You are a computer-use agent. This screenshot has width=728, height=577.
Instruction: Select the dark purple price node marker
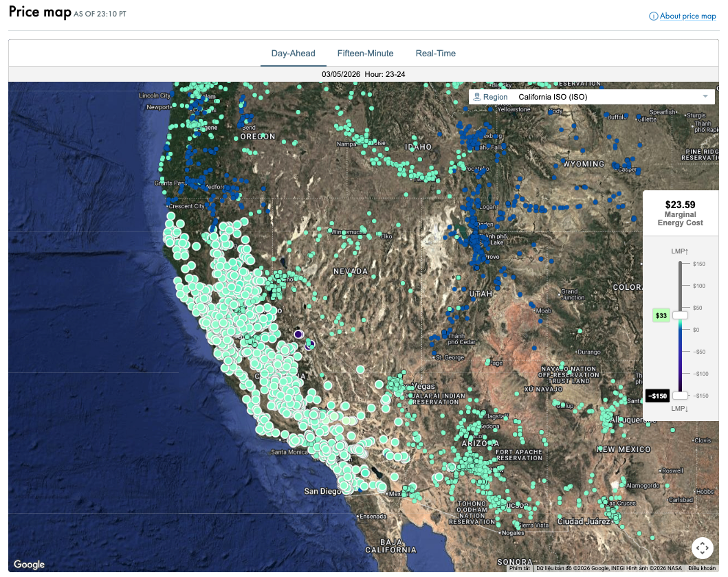click(x=298, y=334)
